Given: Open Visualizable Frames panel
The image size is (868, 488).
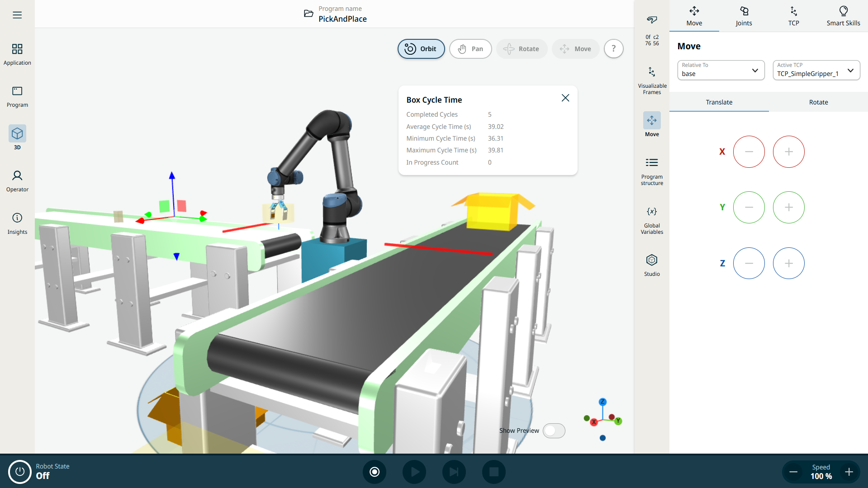Looking at the screenshot, I should (652, 81).
